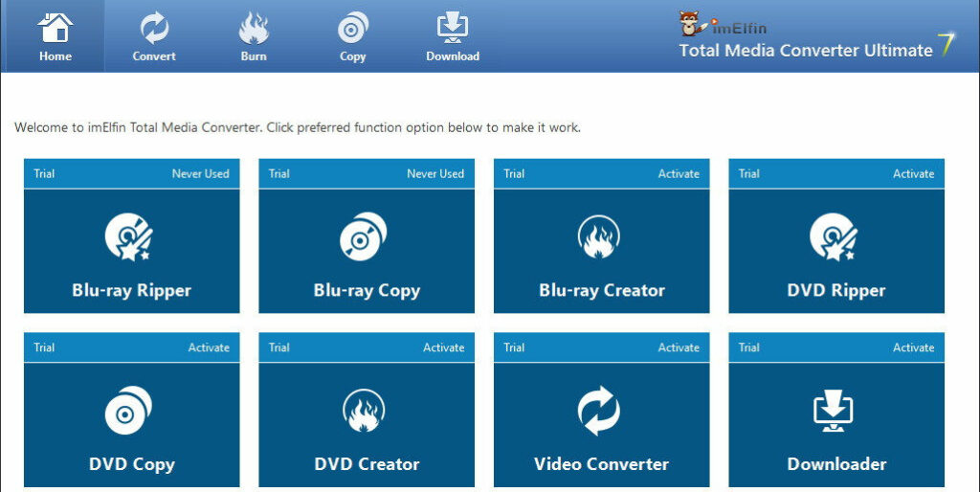
Task: Click Never Used on Blu-ray Copy tile
Action: tap(435, 174)
